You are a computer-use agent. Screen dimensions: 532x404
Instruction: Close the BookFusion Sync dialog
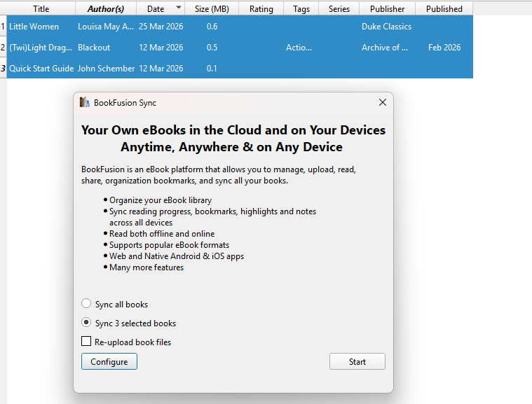tap(383, 102)
